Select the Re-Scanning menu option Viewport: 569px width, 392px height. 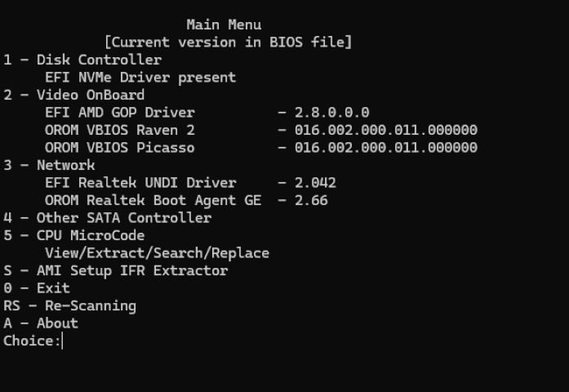pos(69,305)
